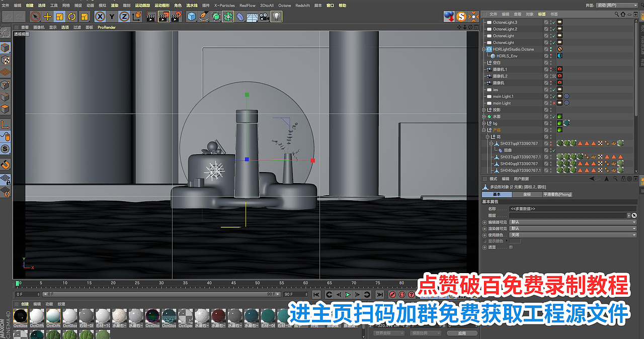This screenshot has height=339, width=644.
Task: Open the ProRender menu in the viewport
Action: click(x=106, y=27)
